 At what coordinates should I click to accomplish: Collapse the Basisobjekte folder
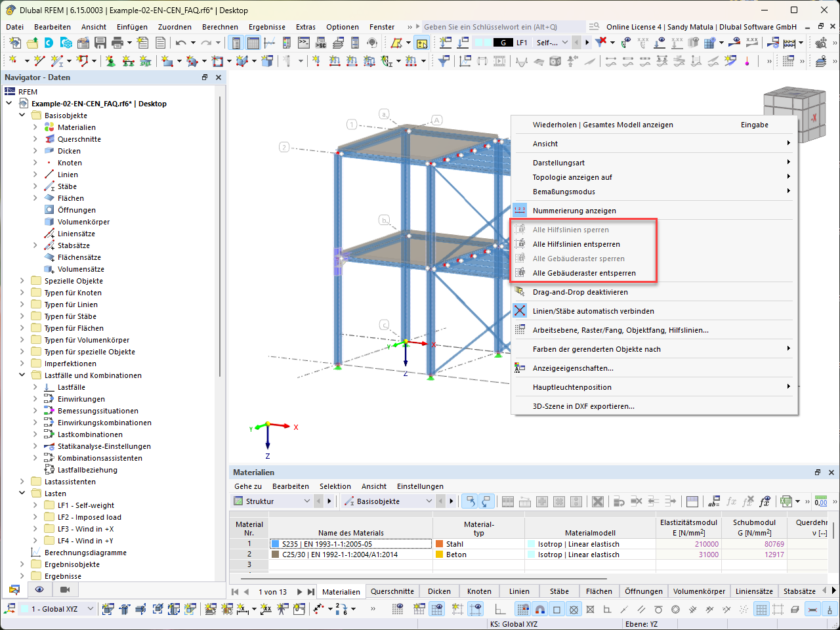pyautogui.click(x=22, y=115)
